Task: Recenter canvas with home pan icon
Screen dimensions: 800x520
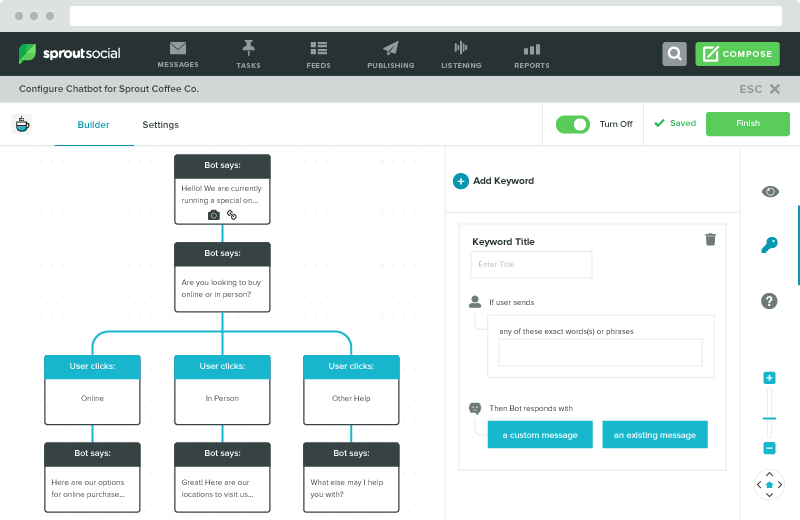Action: (x=769, y=485)
